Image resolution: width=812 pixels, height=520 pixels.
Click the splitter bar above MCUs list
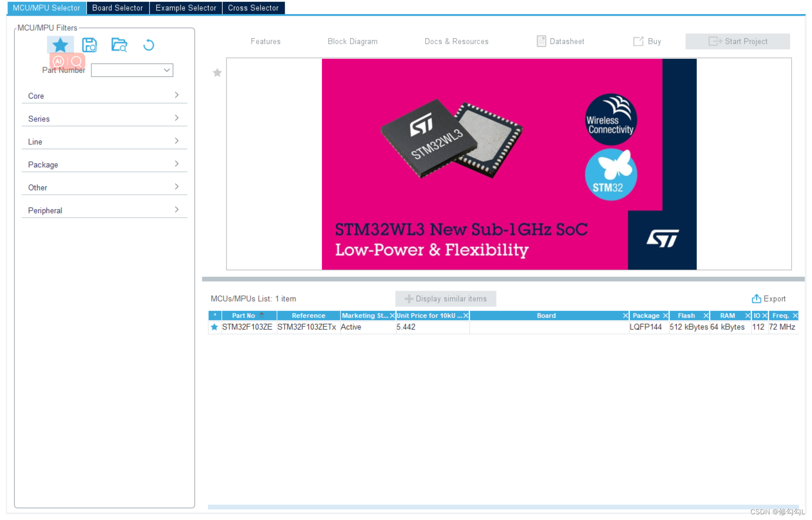[503, 279]
